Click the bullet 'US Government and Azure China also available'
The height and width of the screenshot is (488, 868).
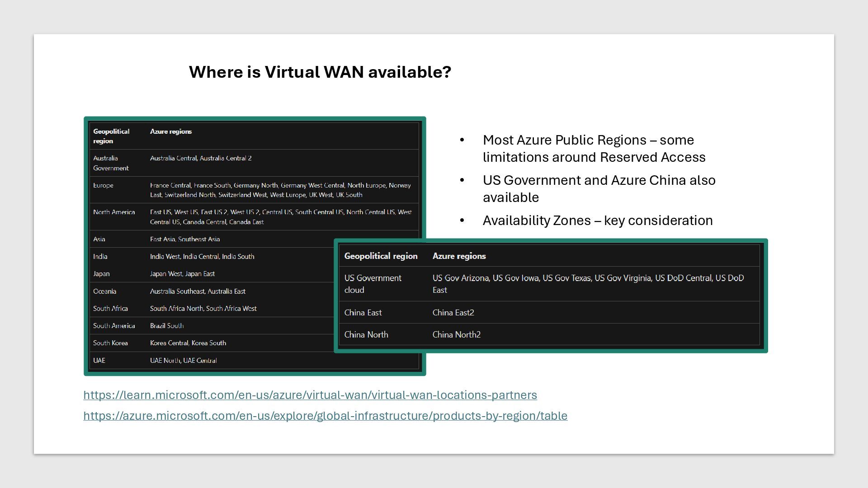click(x=599, y=188)
